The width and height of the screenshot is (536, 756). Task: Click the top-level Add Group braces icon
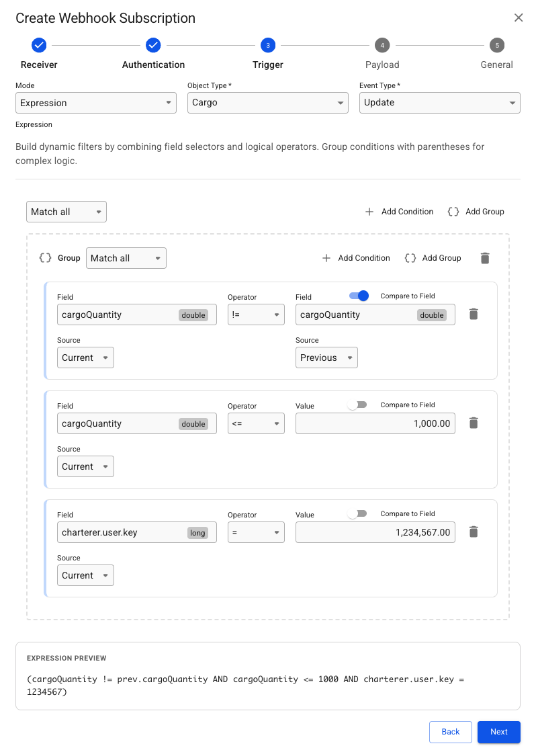click(453, 212)
